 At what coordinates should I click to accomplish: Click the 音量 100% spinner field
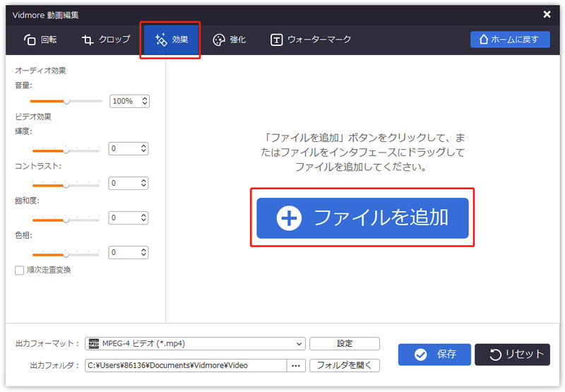tap(129, 101)
